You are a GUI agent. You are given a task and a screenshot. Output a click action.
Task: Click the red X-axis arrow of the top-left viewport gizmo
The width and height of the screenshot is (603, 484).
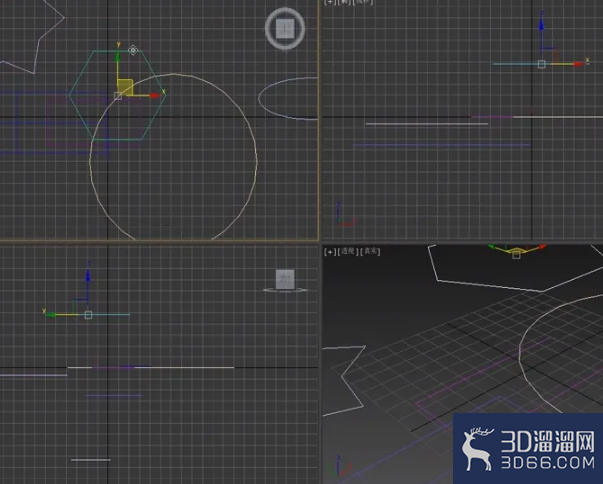coord(155,95)
